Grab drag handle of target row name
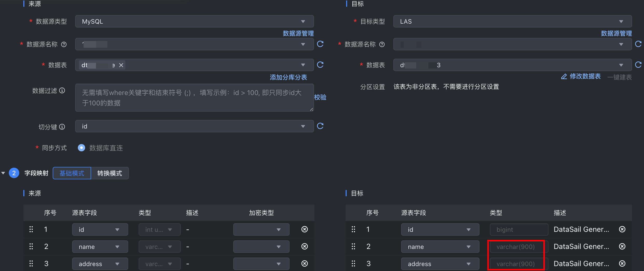Viewport: 644px width, 271px height. [353, 246]
